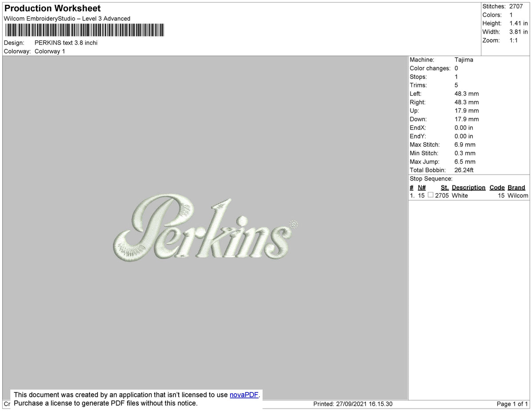
Task: Select stitch count 2705 in sequence row
Action: tap(442, 196)
